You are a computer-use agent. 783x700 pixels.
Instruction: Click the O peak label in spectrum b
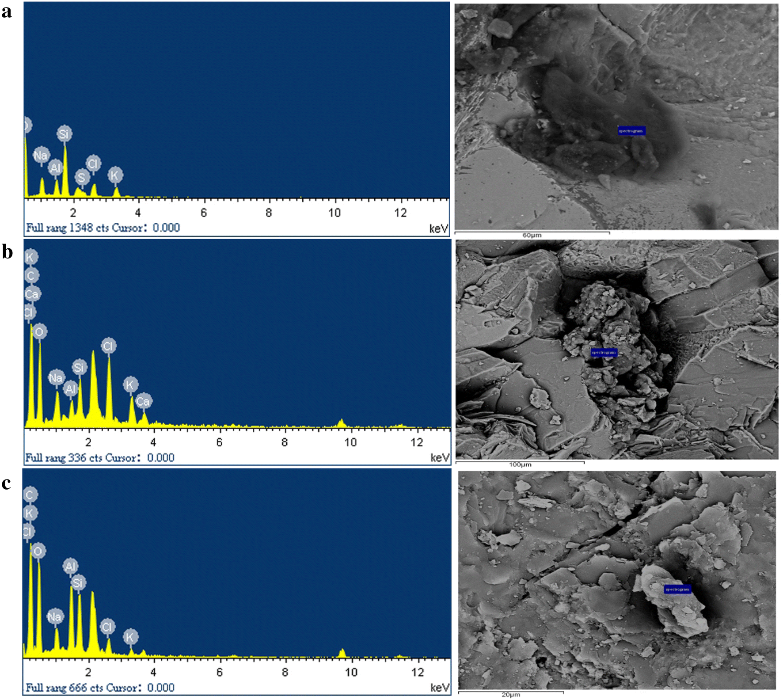pos(39,331)
